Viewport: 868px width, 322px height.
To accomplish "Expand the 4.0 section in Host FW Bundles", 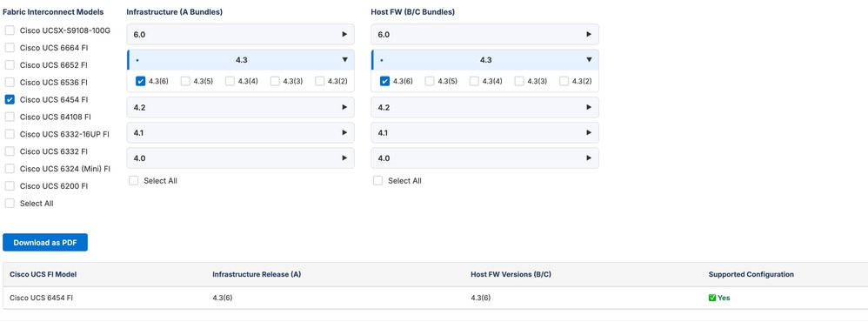I will (485, 158).
